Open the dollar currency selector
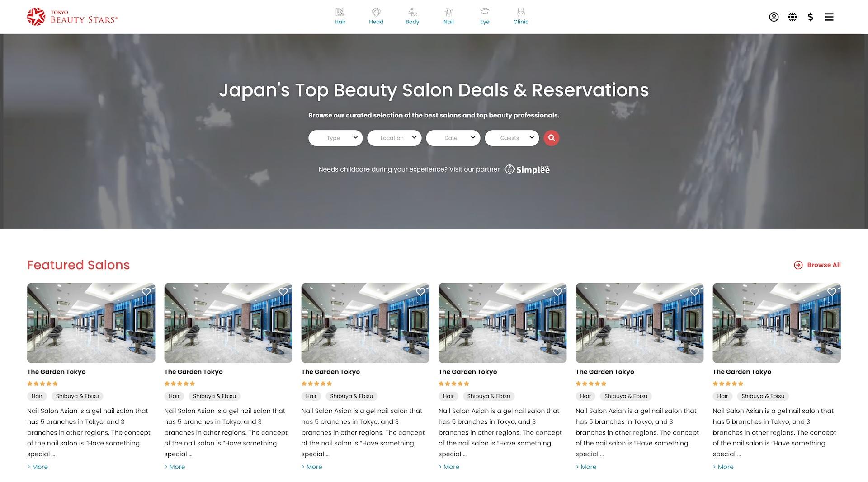The height and width of the screenshot is (482, 868). (811, 17)
